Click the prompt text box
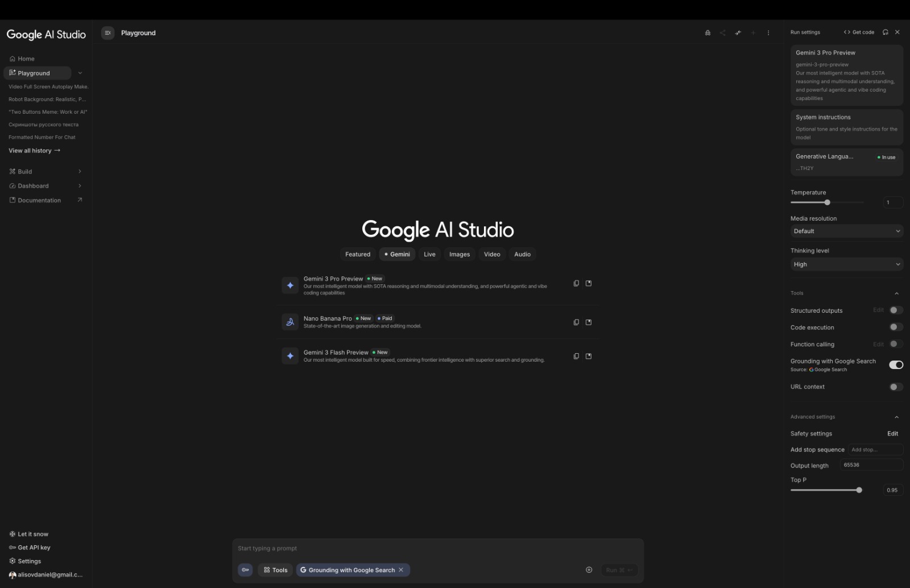The image size is (910, 588). 438,548
